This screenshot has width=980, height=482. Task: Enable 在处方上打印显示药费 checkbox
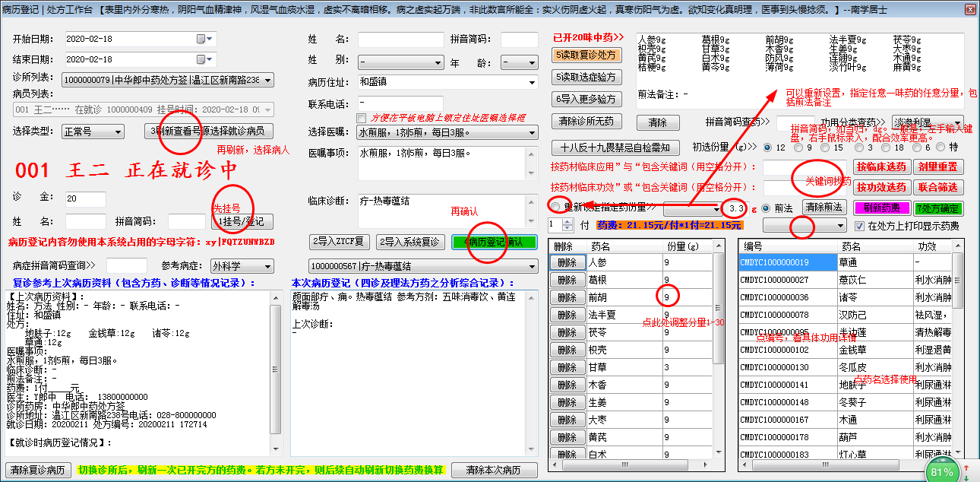click(860, 226)
